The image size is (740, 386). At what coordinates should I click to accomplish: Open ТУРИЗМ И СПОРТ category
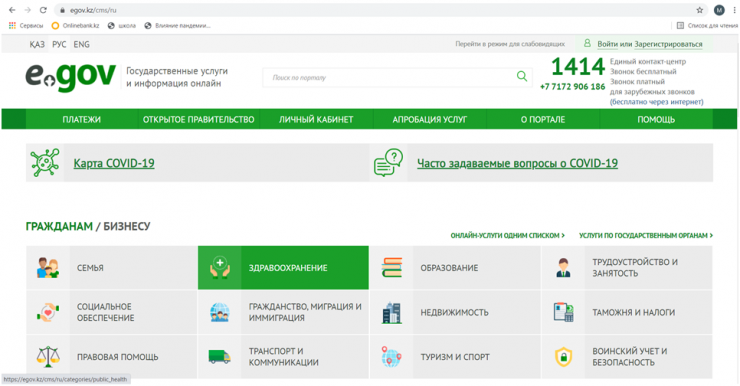click(455, 357)
